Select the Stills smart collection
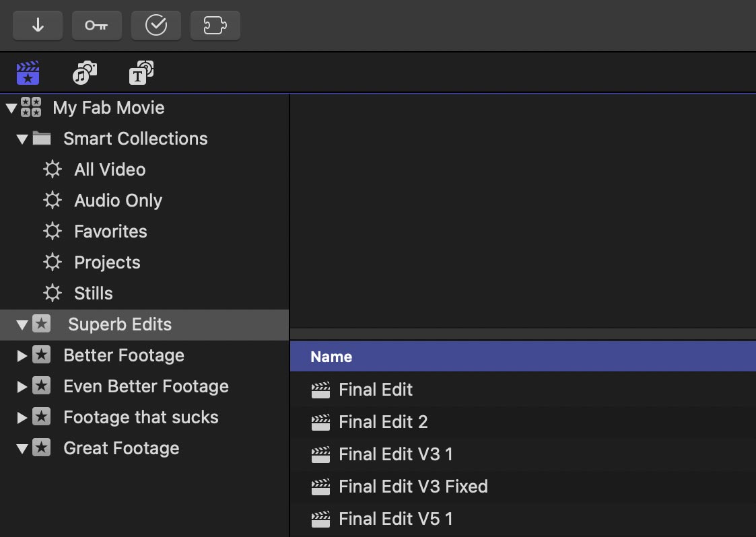The image size is (756, 537). pyautogui.click(x=94, y=293)
